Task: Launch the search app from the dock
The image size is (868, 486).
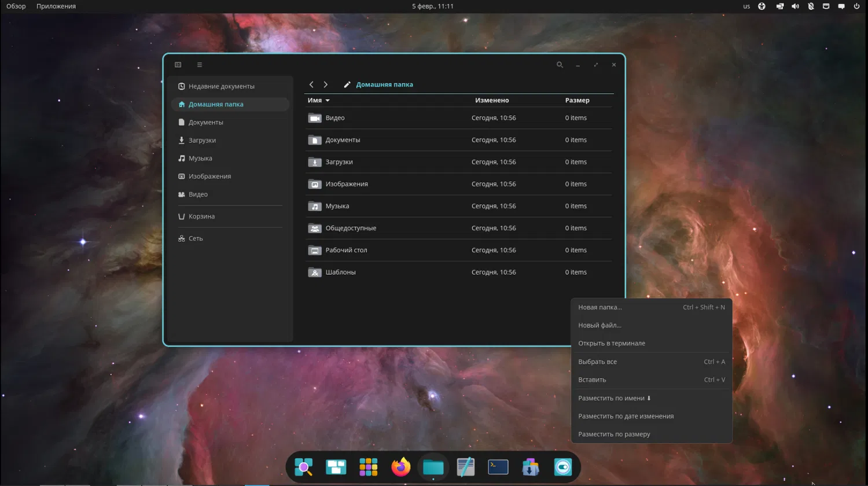Action: (x=303, y=467)
